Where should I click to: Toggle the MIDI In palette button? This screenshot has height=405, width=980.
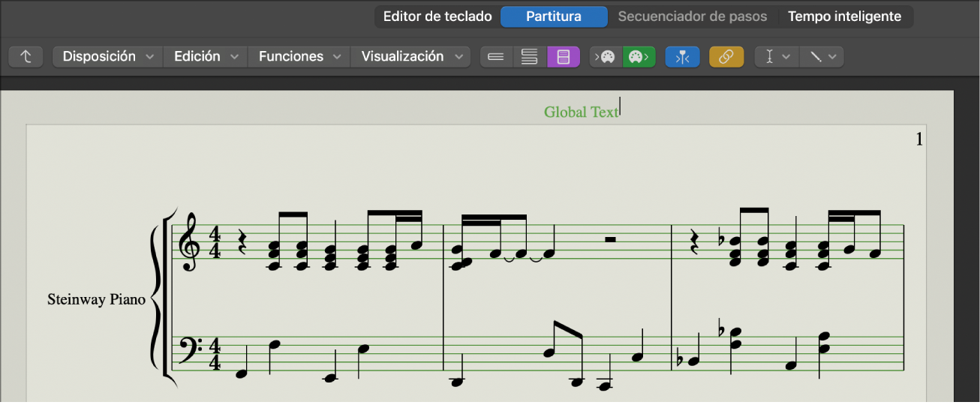pyautogui.click(x=606, y=57)
